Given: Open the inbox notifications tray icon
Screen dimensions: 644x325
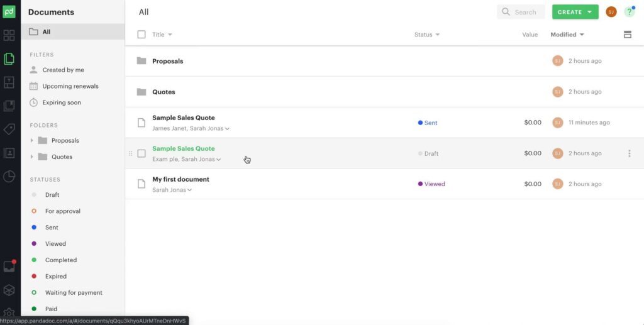Looking at the screenshot, I should click(x=9, y=266).
